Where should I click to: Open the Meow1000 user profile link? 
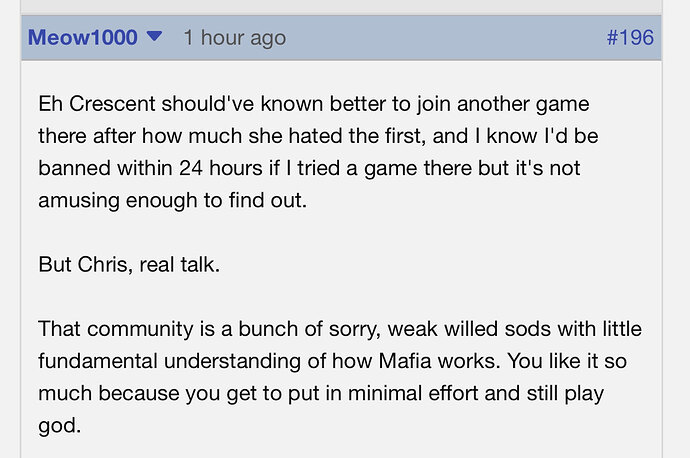tap(83, 37)
